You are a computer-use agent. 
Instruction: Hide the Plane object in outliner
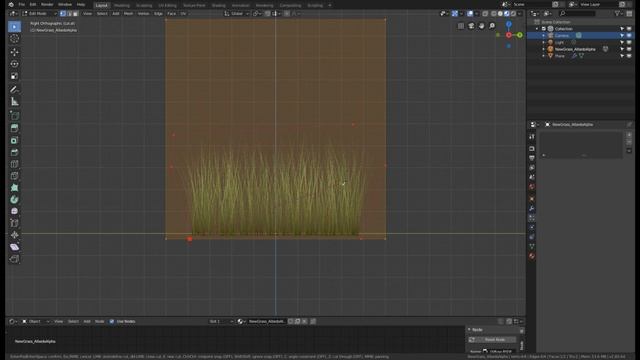629,56
